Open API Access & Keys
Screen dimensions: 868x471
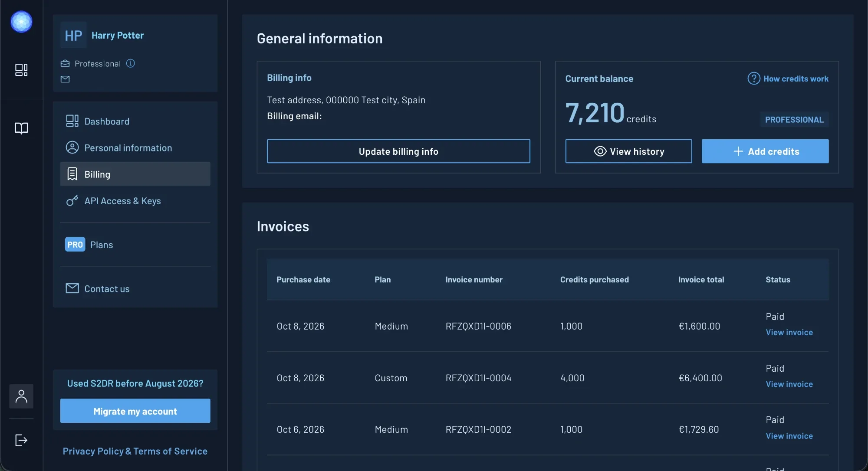point(135,201)
